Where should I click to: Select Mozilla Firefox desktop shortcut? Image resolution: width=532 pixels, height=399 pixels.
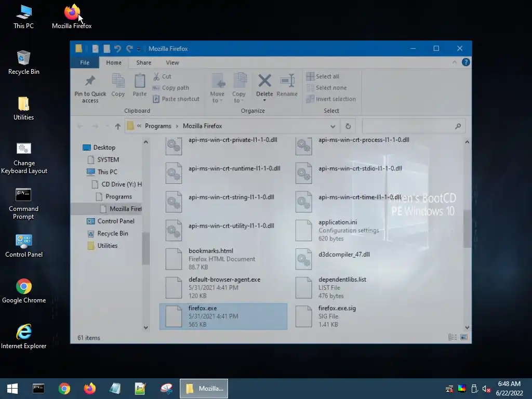(x=72, y=17)
